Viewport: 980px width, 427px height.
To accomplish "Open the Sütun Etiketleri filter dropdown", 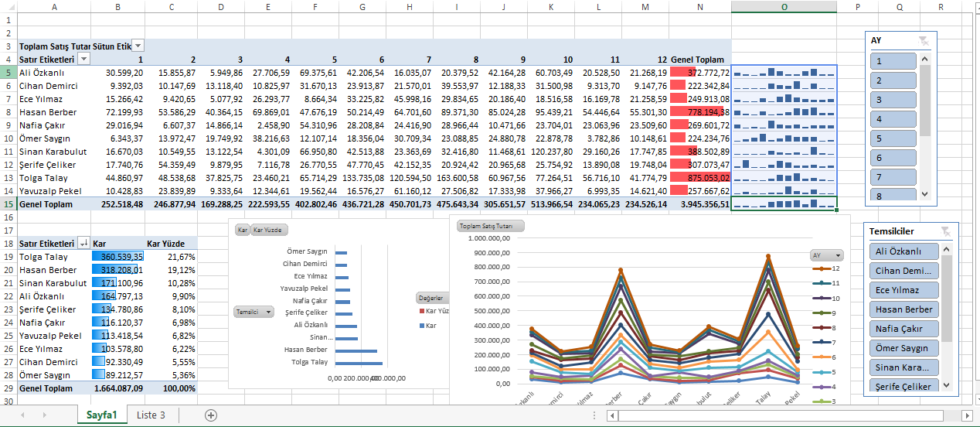I will 138,46.
